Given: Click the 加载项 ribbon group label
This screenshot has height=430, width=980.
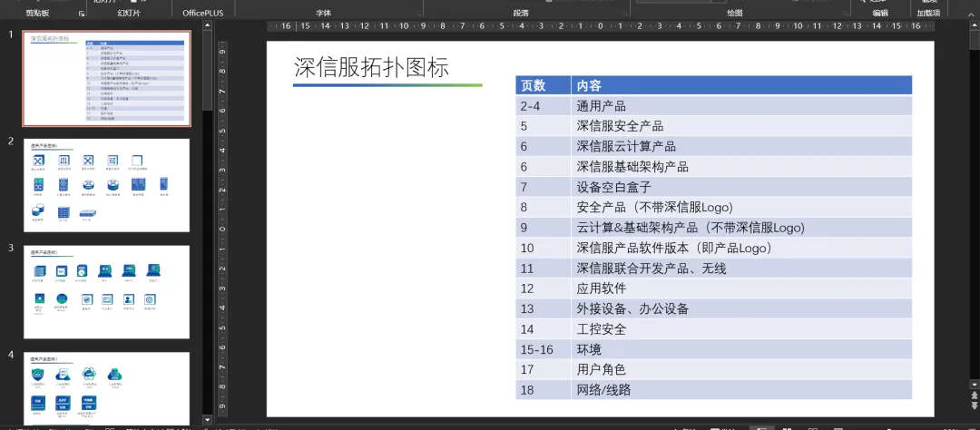Looking at the screenshot, I should coord(928,13).
